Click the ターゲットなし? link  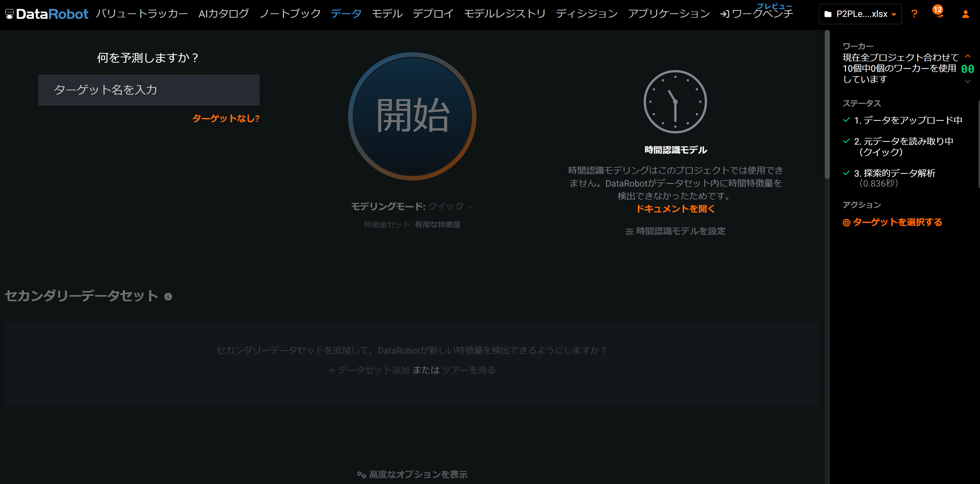click(226, 119)
